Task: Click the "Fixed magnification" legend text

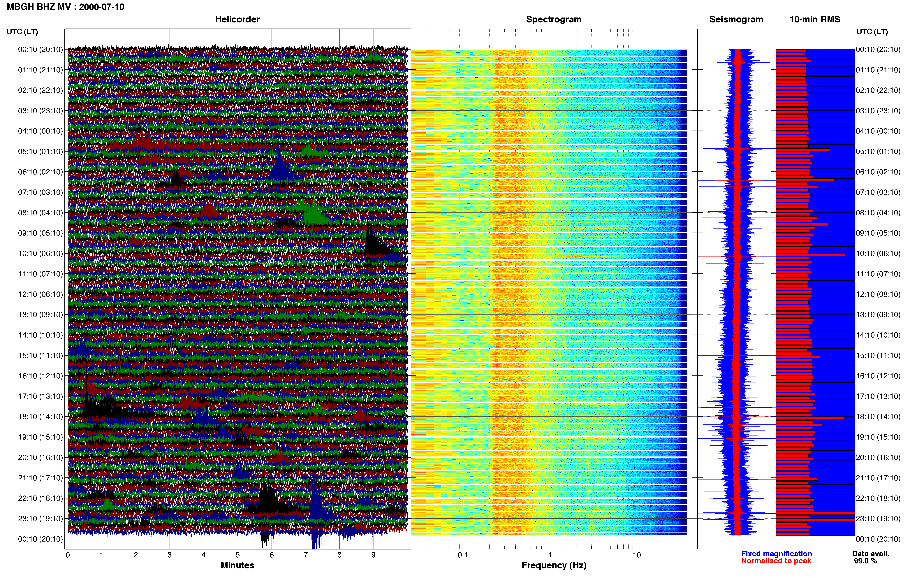Action: 777,554
